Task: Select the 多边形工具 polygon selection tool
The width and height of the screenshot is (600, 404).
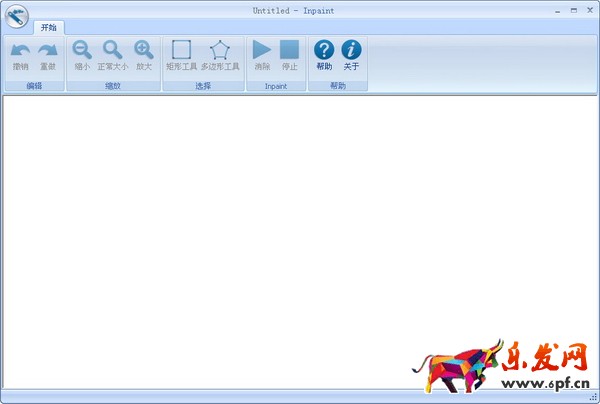Action: tap(220, 51)
